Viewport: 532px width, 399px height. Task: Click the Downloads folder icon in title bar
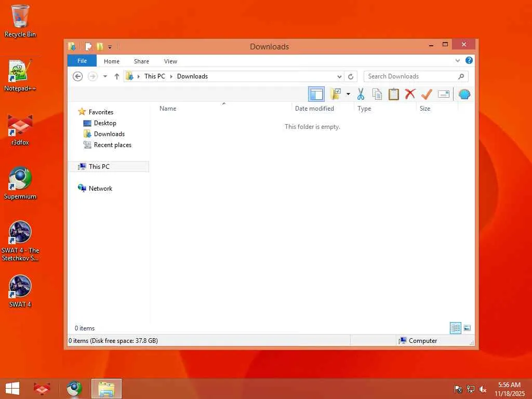72,46
